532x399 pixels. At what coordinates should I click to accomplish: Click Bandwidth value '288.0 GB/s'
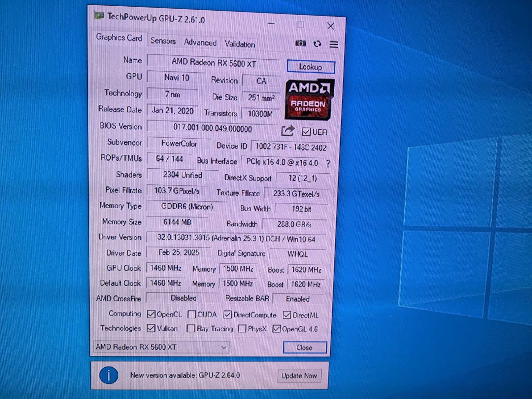point(294,224)
